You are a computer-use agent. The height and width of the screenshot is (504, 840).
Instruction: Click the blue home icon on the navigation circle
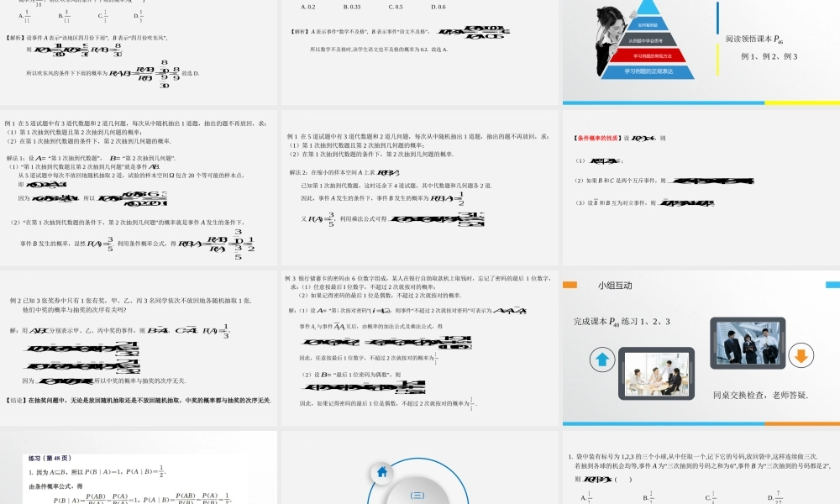coord(381,472)
